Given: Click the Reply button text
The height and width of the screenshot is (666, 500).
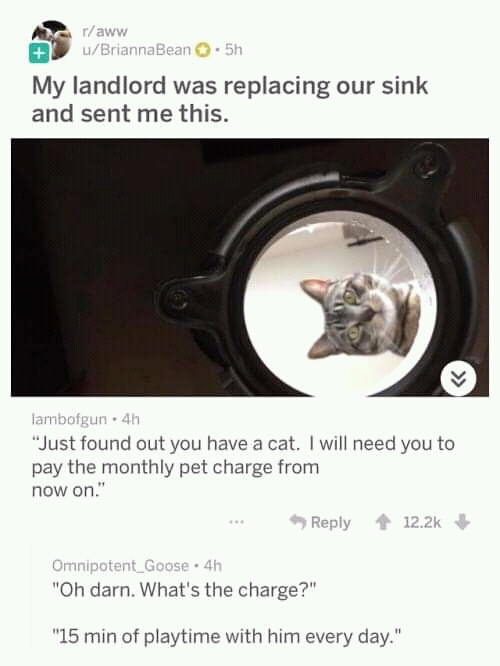Looking at the screenshot, I should 331,522.
